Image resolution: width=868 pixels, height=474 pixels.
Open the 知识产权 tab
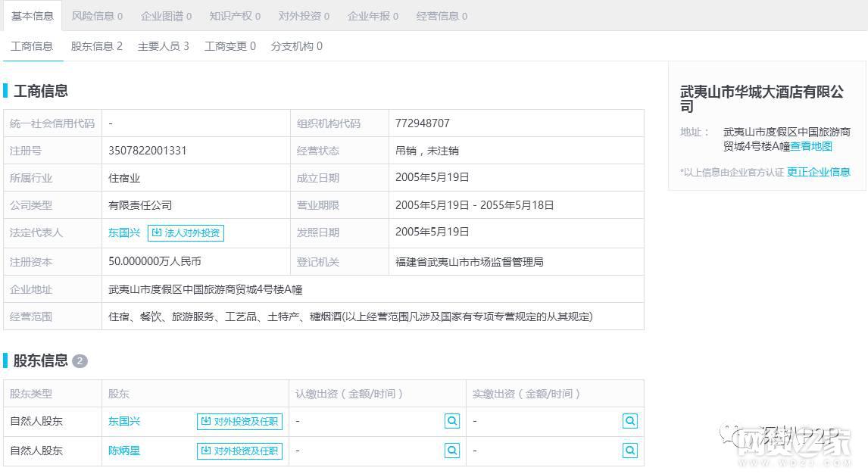[x=235, y=16]
